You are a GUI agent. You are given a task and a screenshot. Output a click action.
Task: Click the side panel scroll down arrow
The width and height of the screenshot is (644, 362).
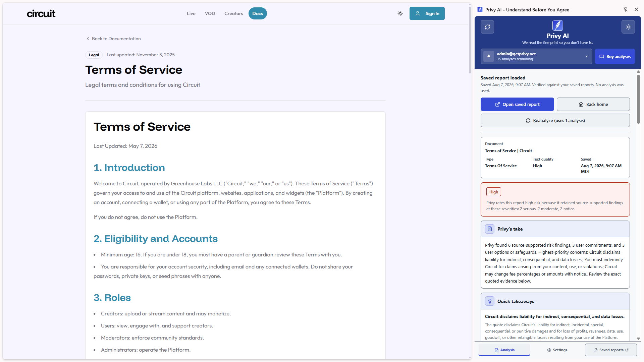[x=638, y=339]
